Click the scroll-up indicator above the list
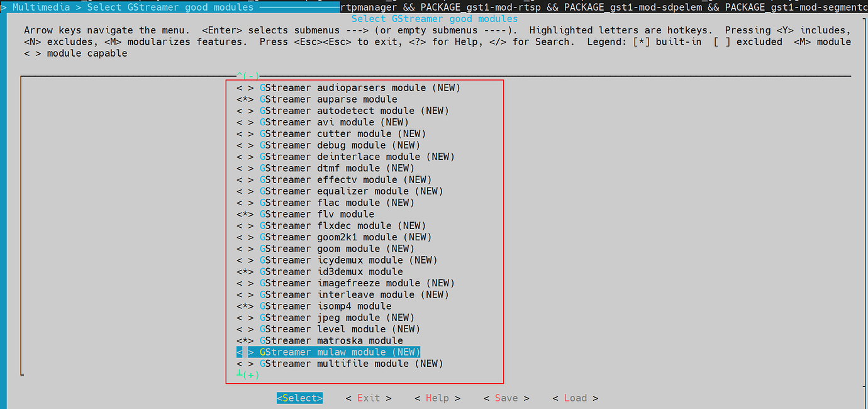This screenshot has height=409, width=868. pos(248,76)
